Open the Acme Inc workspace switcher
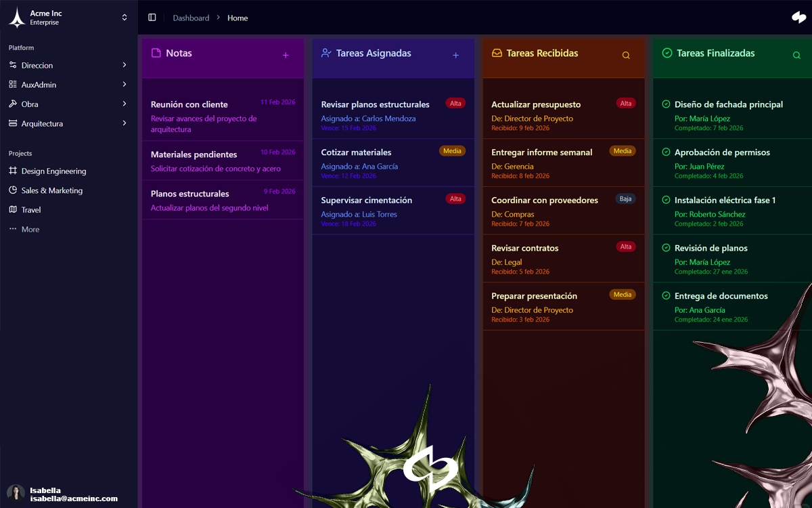Viewport: 812px width, 508px height. tap(125, 17)
